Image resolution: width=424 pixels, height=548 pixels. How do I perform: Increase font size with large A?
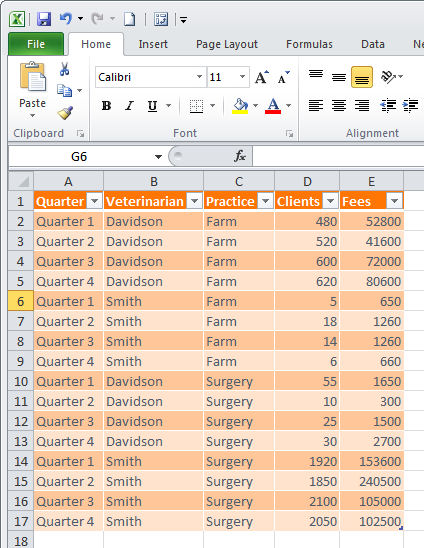pyautogui.click(x=261, y=77)
